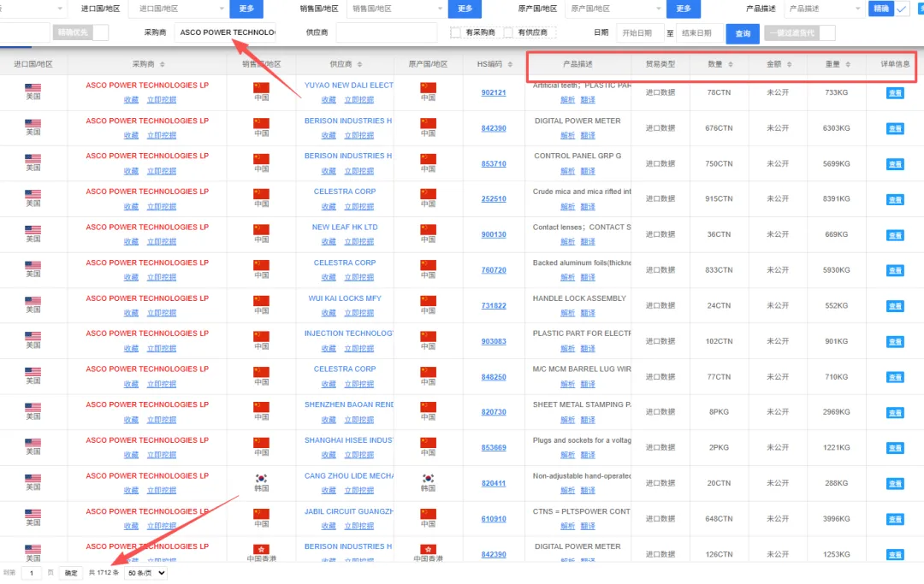This screenshot has width=924, height=584.
Task: Click the 查看 detail icon in the 288KG row
Action: 895,483
